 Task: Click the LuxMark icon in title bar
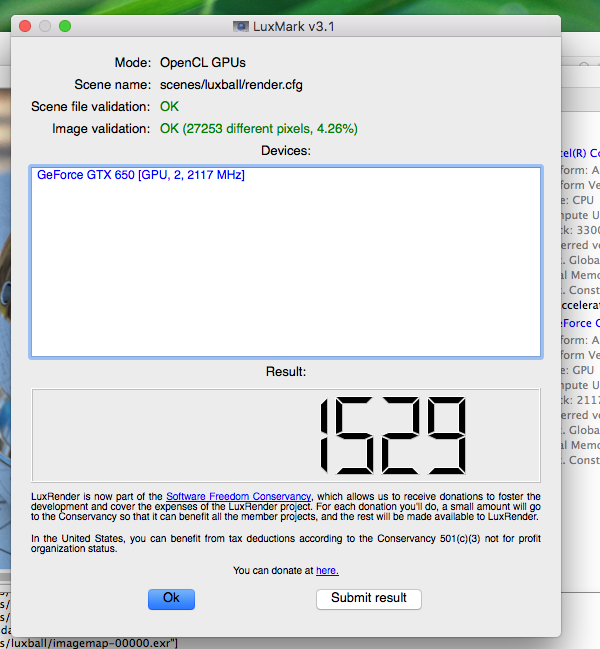click(241, 26)
